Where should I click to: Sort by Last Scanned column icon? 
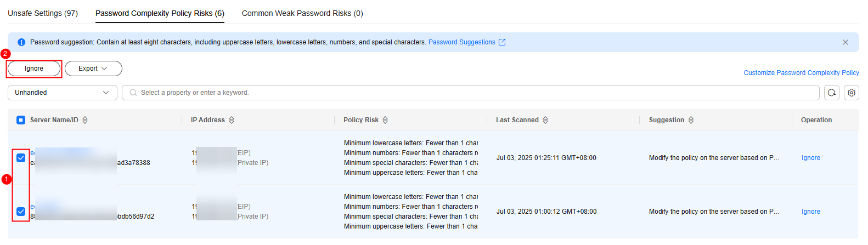pyautogui.click(x=545, y=120)
